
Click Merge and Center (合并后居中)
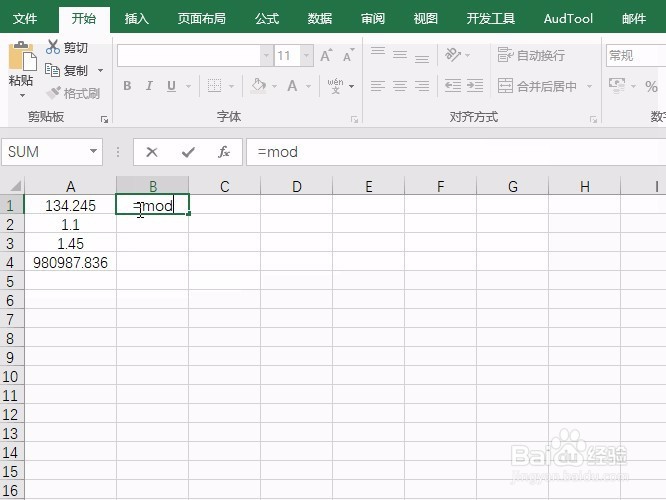[x=537, y=86]
